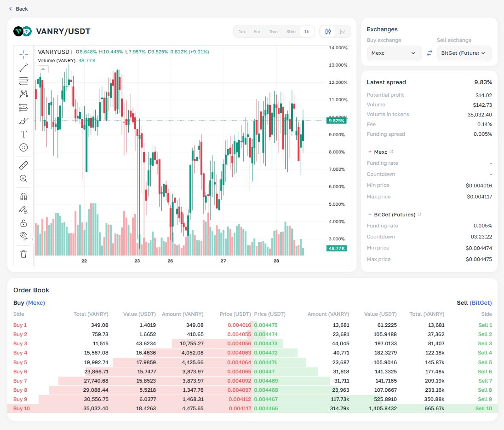Viewport: 504px width, 430px height.
Task: Click the 9.825% price axis label
Action: coord(337,121)
